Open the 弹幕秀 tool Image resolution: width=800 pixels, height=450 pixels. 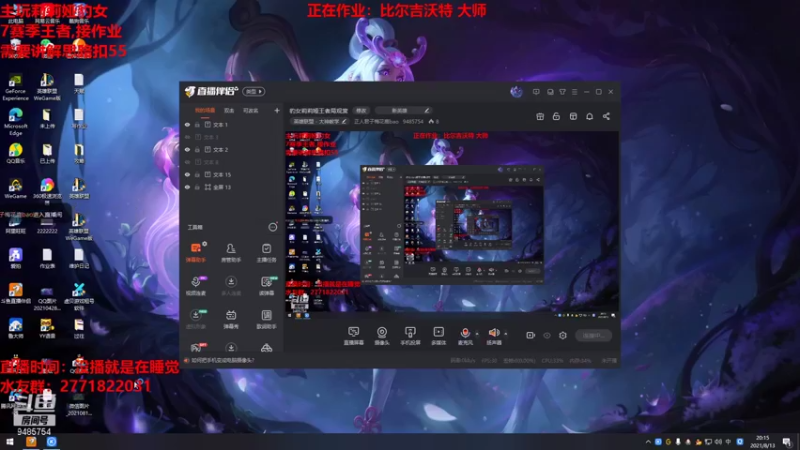click(x=231, y=319)
